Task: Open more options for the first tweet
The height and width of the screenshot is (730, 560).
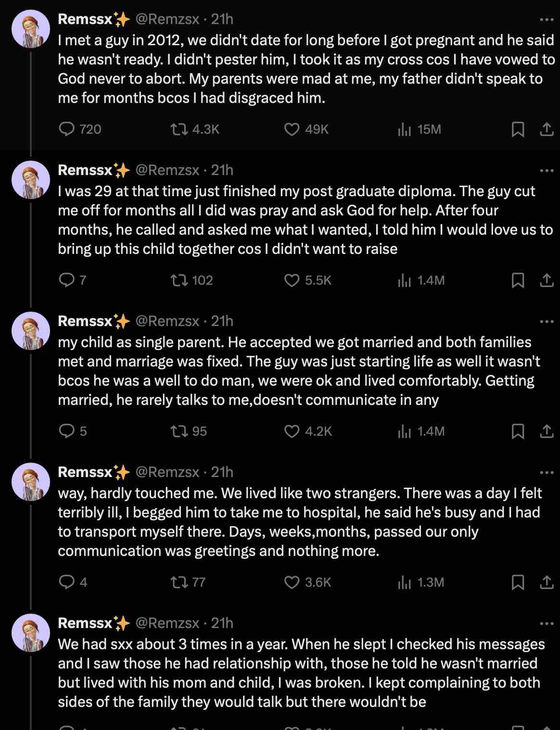Action: pos(547,20)
